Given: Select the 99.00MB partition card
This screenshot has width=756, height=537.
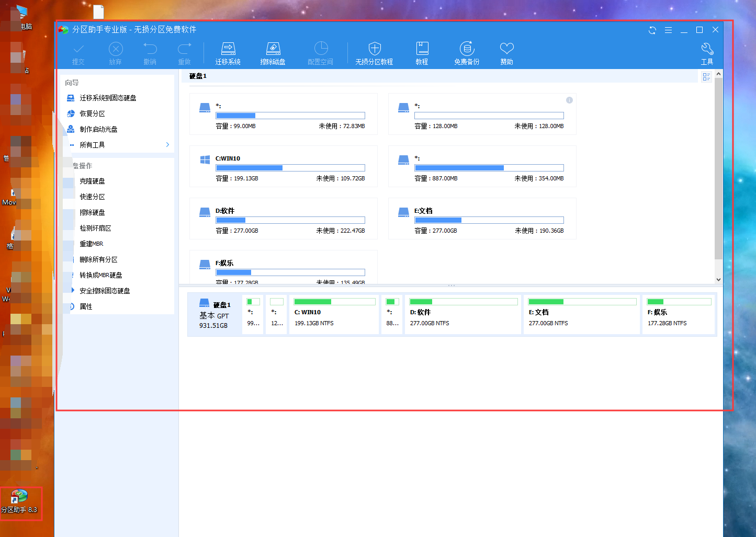Looking at the screenshot, I should click(x=284, y=114).
